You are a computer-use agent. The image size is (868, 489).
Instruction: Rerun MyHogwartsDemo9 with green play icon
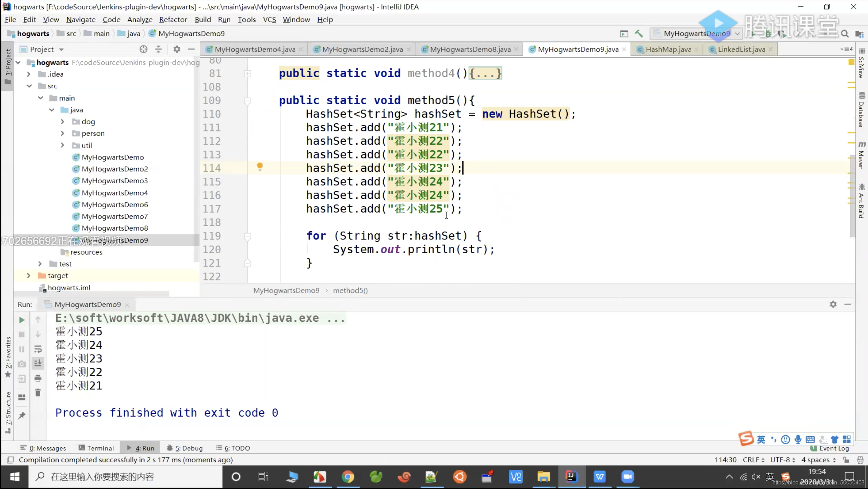(x=22, y=320)
